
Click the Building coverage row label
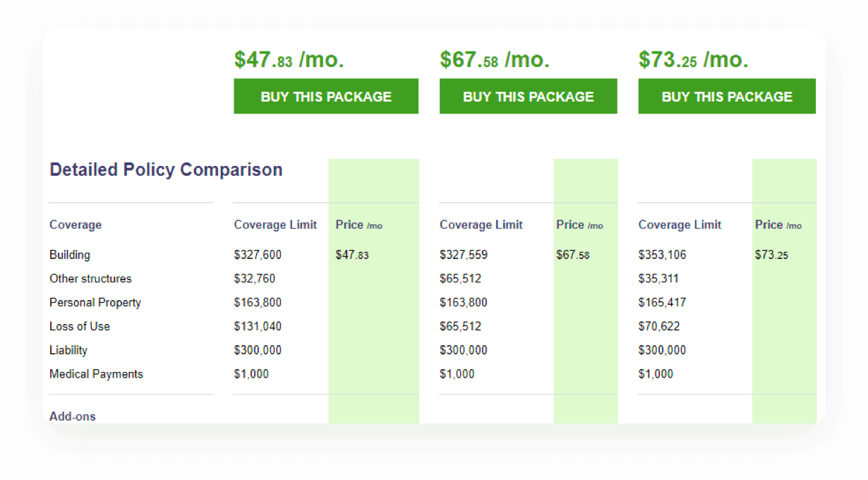pyautogui.click(x=70, y=255)
